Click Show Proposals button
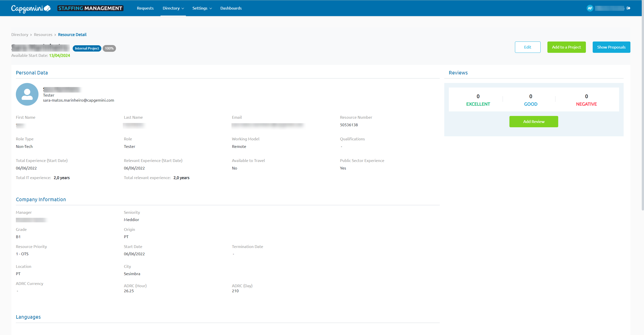Screen dimensions: 644x335 tap(611, 47)
